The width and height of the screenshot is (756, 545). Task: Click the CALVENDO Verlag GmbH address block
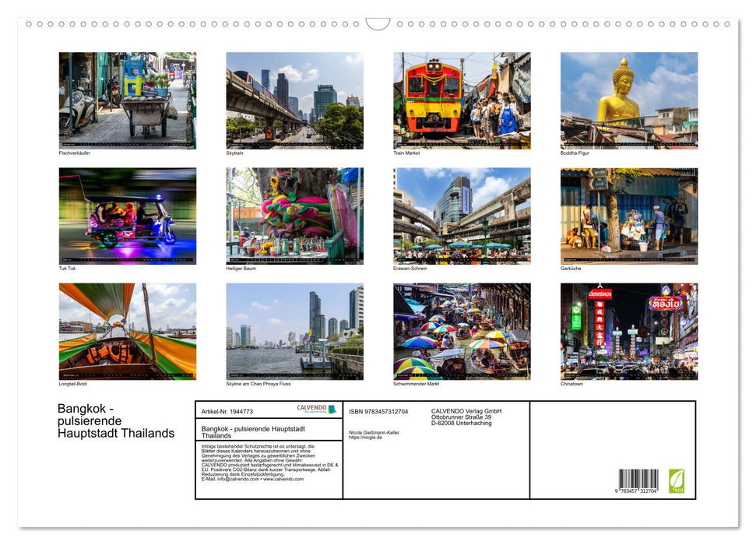click(x=467, y=417)
